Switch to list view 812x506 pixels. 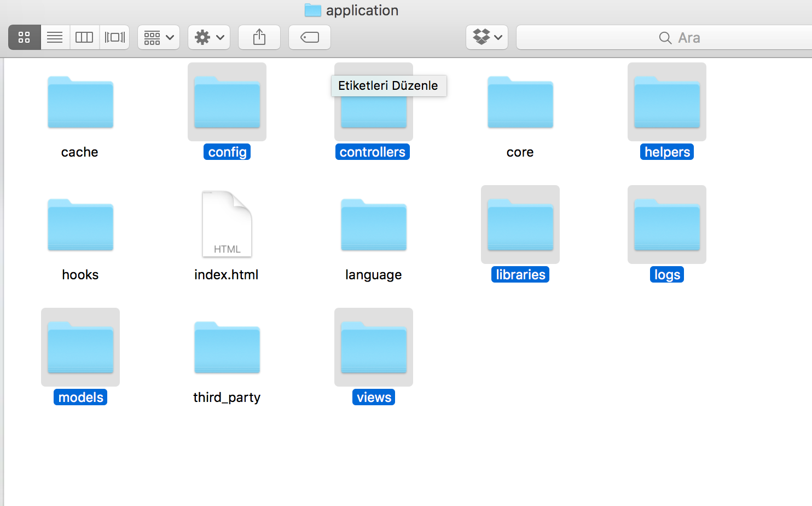tap(55, 37)
